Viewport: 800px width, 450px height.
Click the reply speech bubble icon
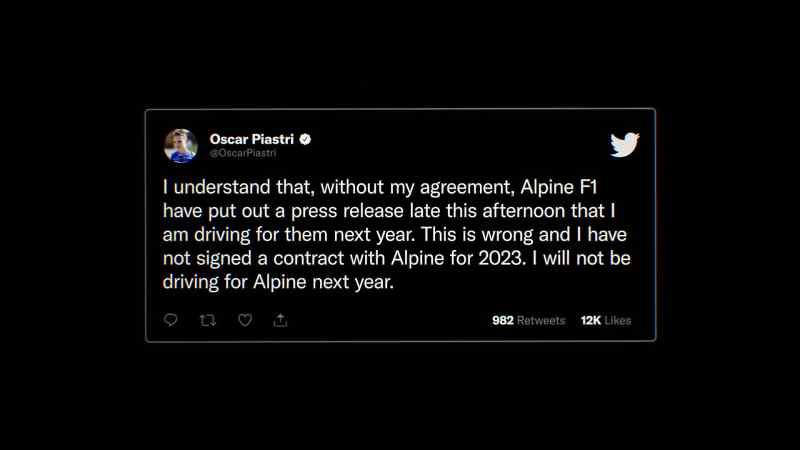tap(170, 320)
